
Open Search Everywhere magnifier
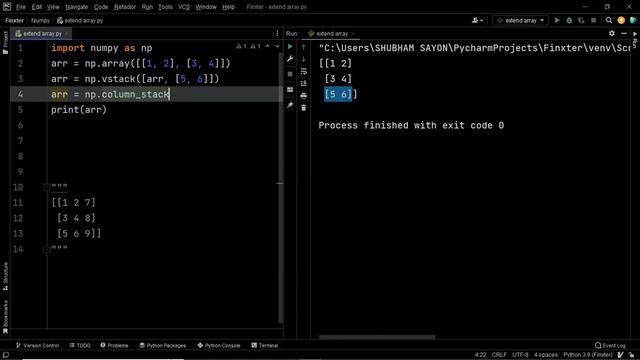[609, 20]
